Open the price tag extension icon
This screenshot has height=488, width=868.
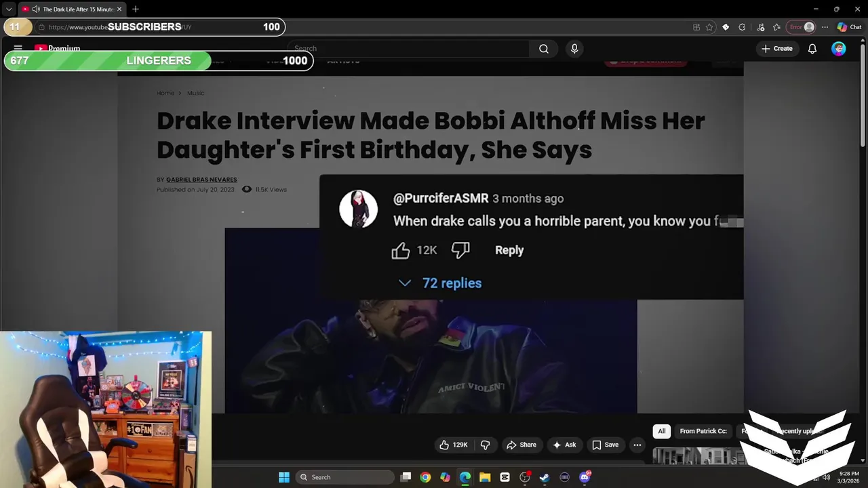(726, 27)
